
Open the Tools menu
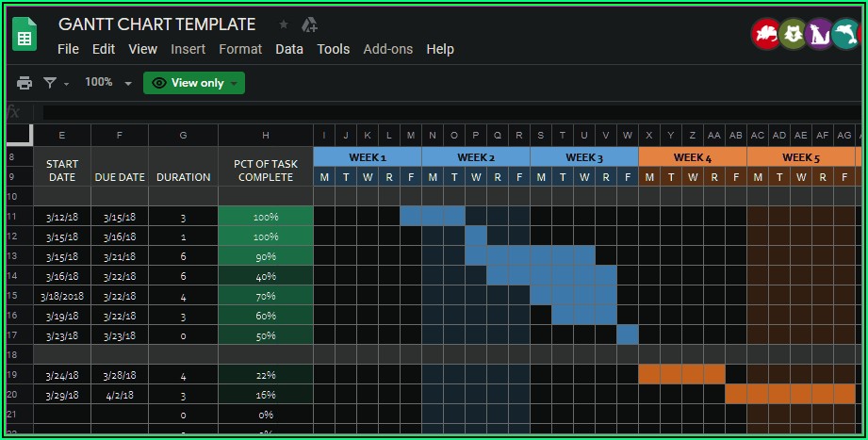pyautogui.click(x=333, y=49)
